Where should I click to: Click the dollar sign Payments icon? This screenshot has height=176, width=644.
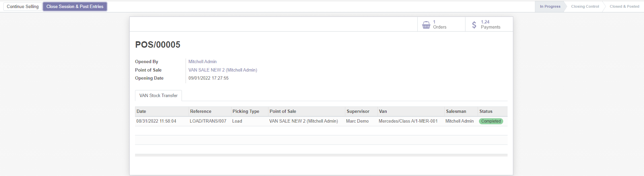[474, 25]
